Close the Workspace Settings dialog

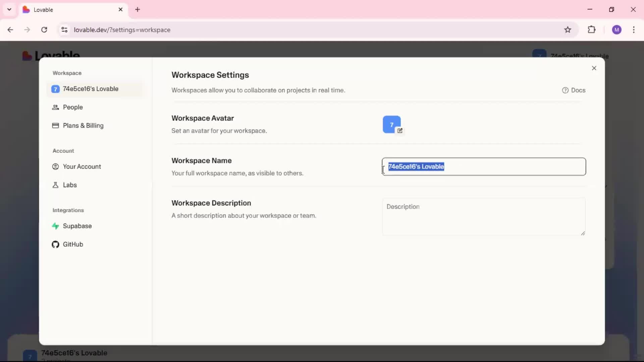pyautogui.click(x=594, y=68)
